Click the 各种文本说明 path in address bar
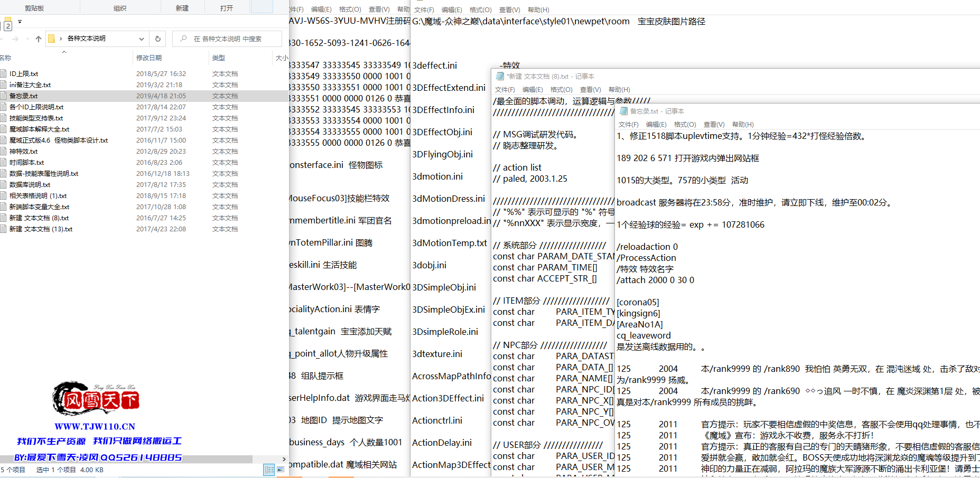This screenshot has width=980, height=478. tap(86, 39)
